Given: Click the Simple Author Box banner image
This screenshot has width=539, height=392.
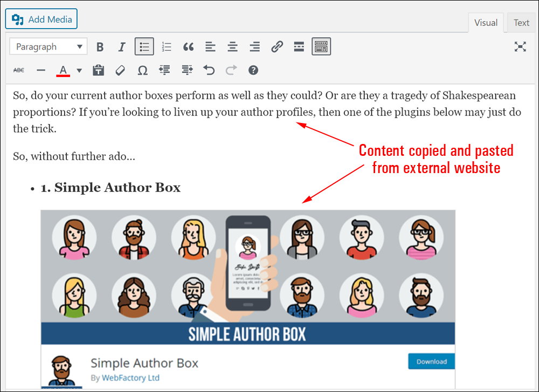Looking at the screenshot, I should click(248, 277).
